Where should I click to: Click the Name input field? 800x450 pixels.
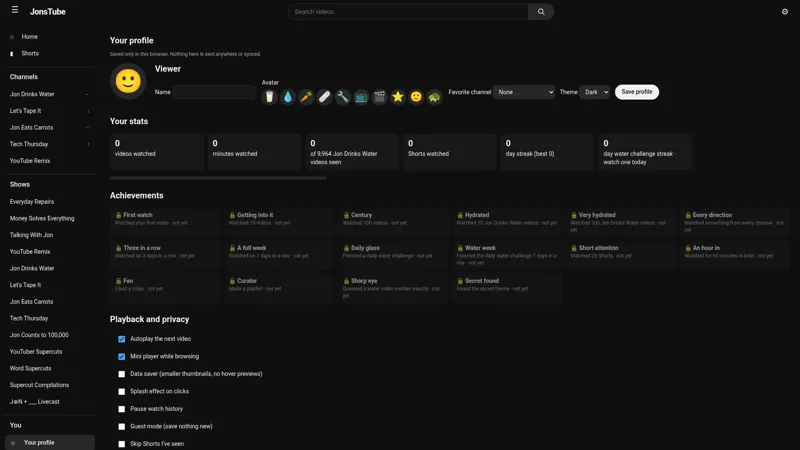pyautogui.click(x=214, y=92)
